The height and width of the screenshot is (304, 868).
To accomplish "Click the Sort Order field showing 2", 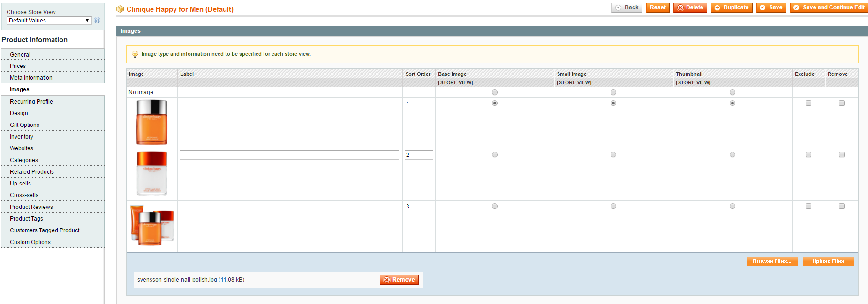I will (419, 155).
